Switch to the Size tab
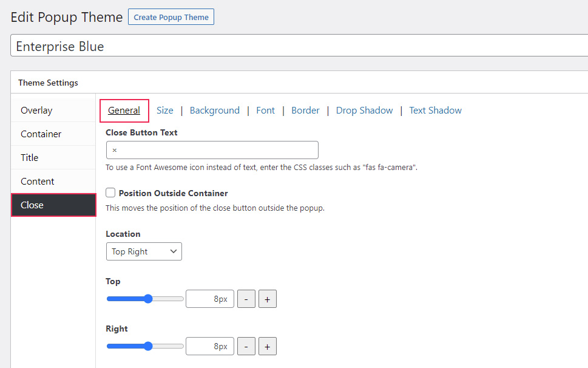Image resolution: width=588 pixels, height=368 pixels. coord(164,110)
